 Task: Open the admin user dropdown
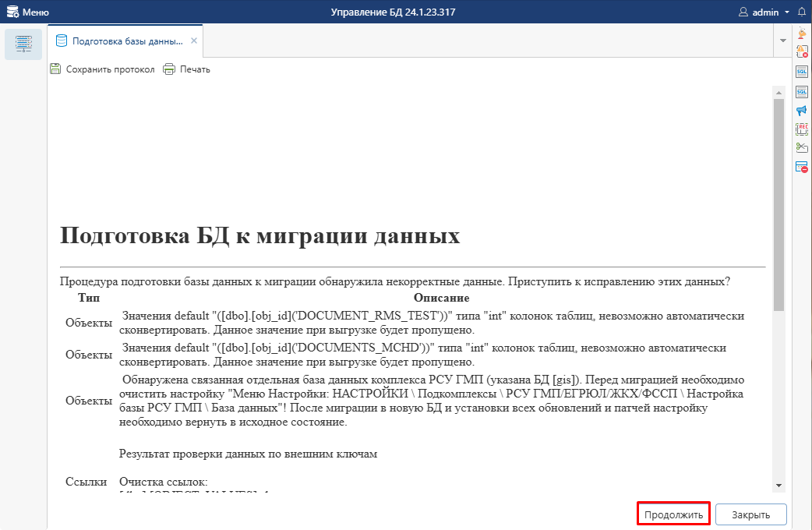coord(764,12)
